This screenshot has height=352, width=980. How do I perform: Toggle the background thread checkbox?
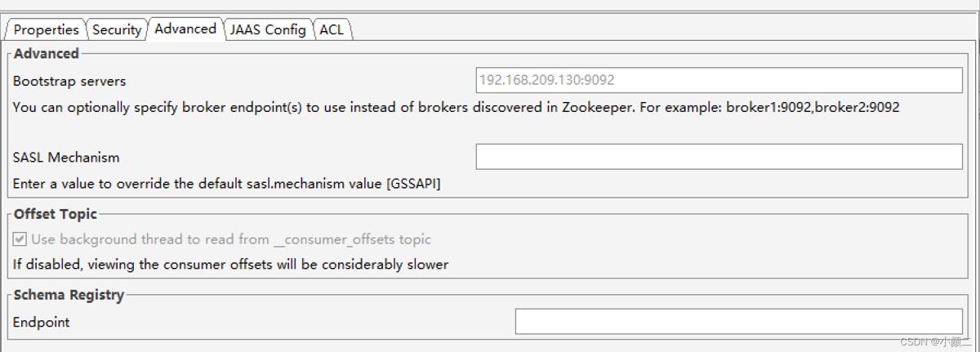point(20,240)
